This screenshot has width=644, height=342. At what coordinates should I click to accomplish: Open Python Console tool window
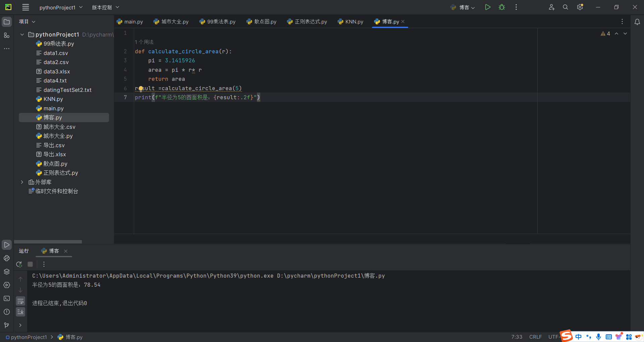point(7,258)
